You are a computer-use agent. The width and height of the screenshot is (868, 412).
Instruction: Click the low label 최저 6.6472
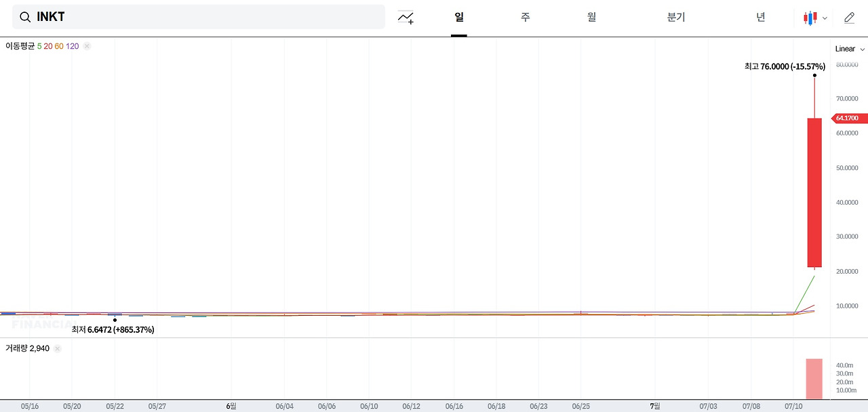[x=113, y=329]
